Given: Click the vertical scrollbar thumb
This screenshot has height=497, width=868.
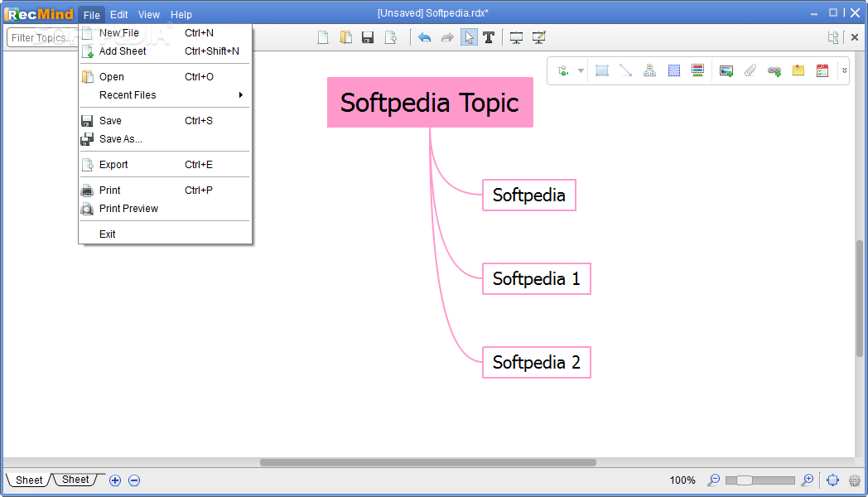Looking at the screenshot, I should (859, 298).
